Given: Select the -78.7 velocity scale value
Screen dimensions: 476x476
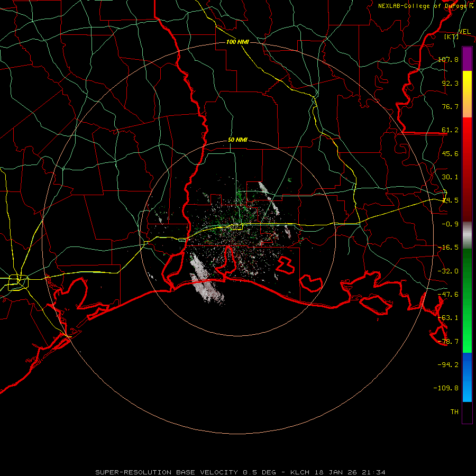Looking at the screenshot, I should coord(448,342).
